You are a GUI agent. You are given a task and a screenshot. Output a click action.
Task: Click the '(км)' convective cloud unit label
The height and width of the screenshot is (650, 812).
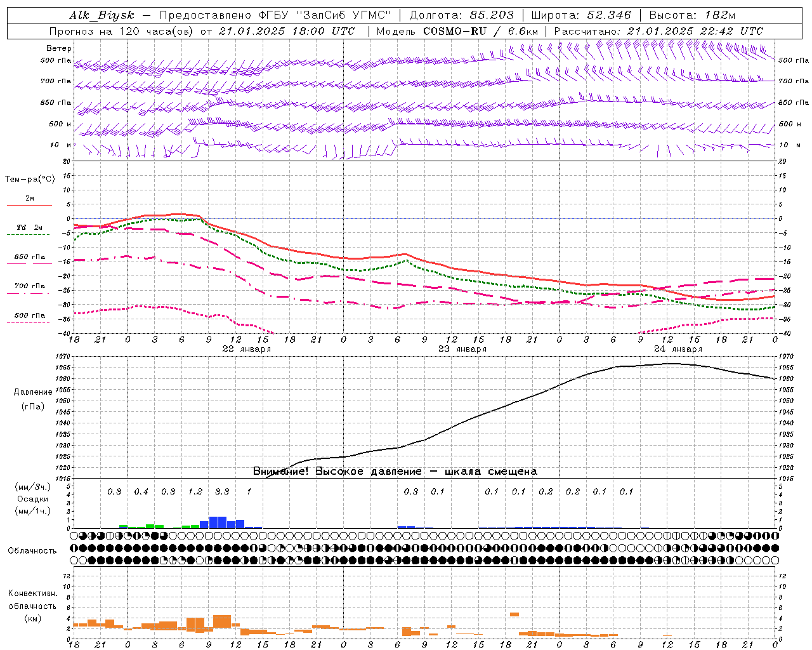pos(33,618)
